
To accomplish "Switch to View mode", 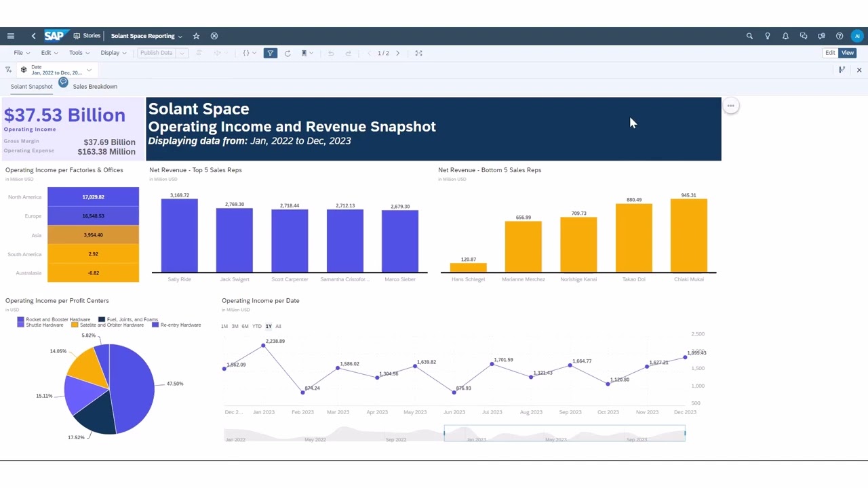I will click(848, 53).
